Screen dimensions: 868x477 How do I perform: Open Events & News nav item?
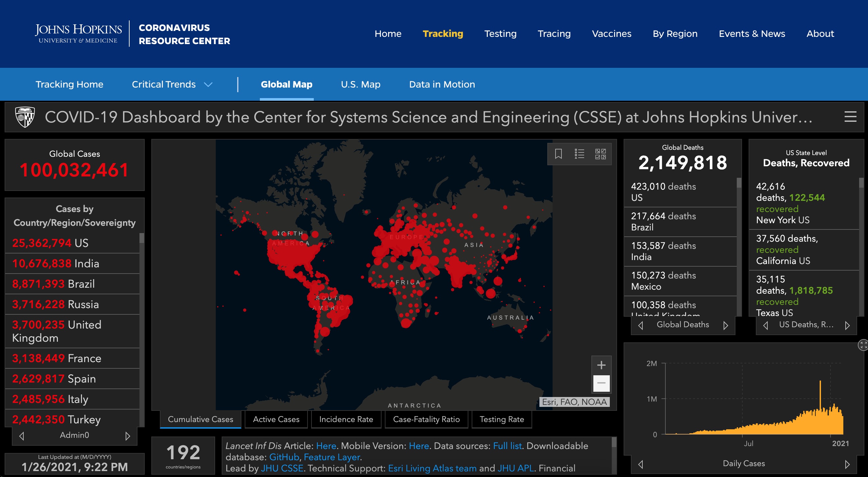click(752, 34)
